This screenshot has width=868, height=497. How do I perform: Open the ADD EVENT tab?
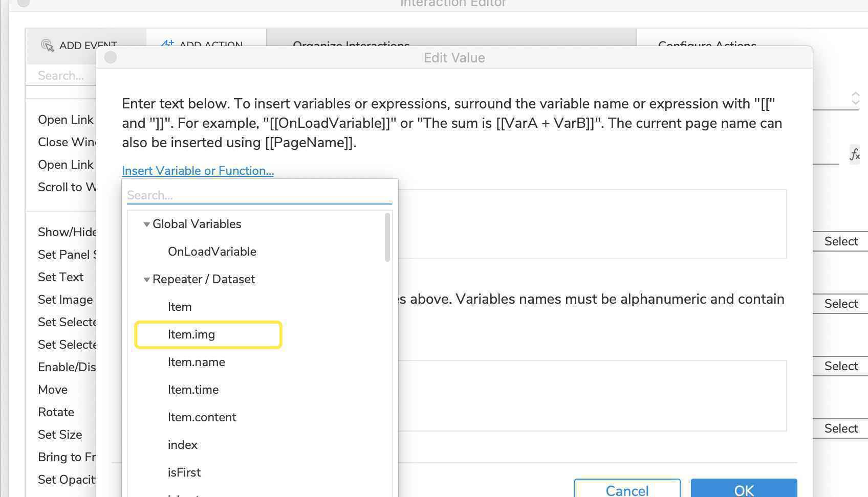point(85,46)
